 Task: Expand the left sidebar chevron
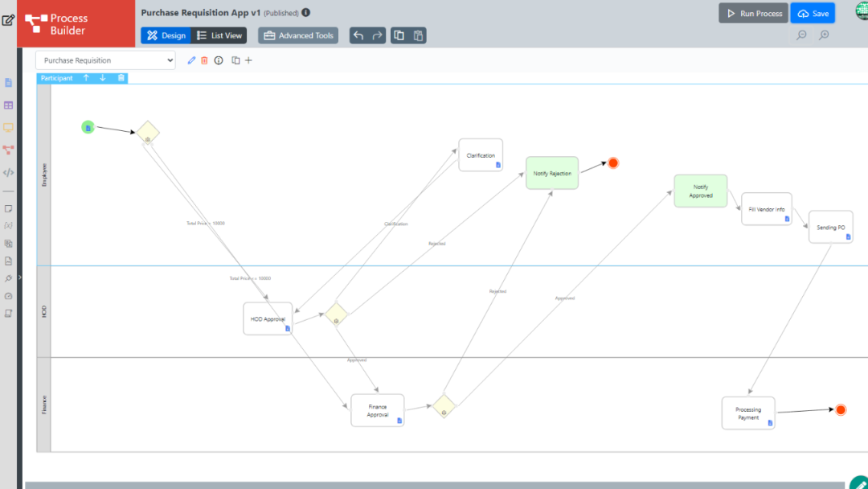20,277
